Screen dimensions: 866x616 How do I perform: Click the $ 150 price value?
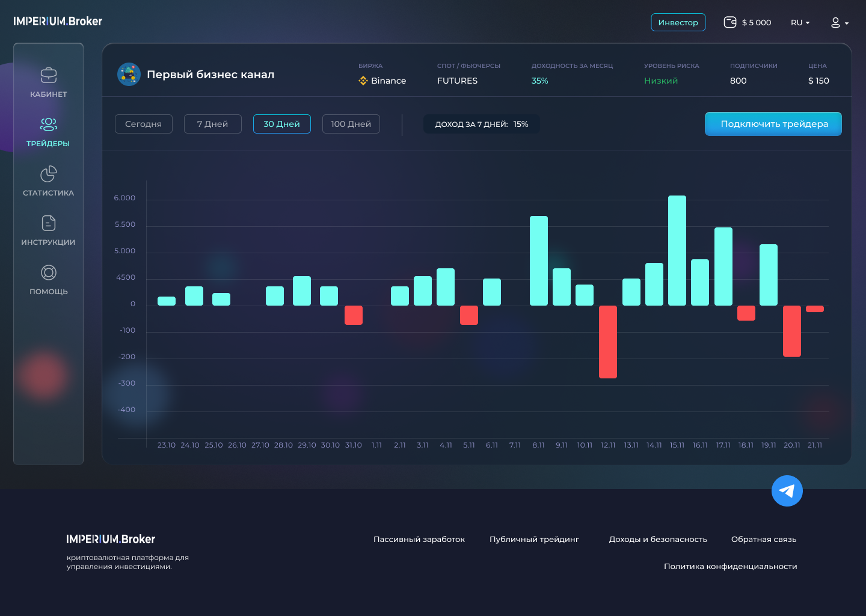(818, 81)
